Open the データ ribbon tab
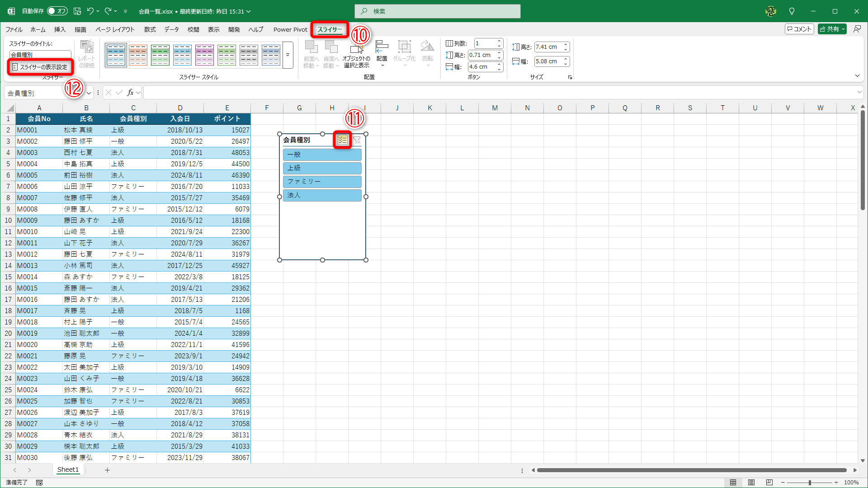The width and height of the screenshot is (868, 488). 171,29
